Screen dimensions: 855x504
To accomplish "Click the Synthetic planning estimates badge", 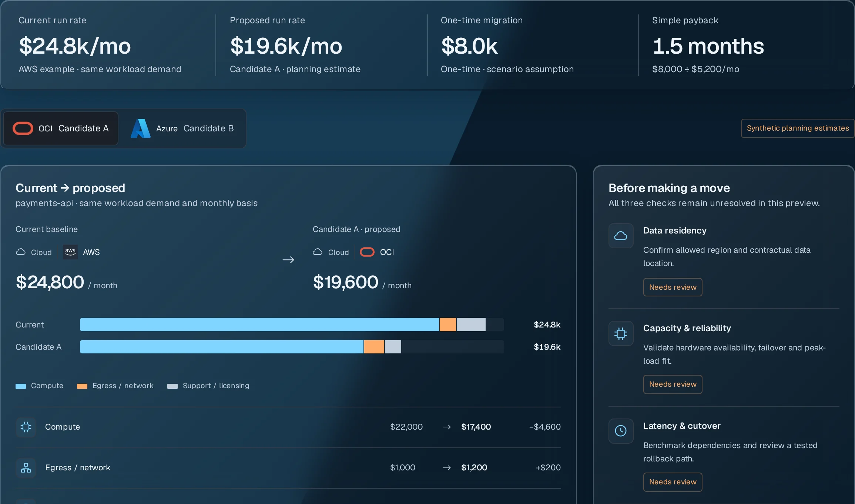I will click(798, 128).
